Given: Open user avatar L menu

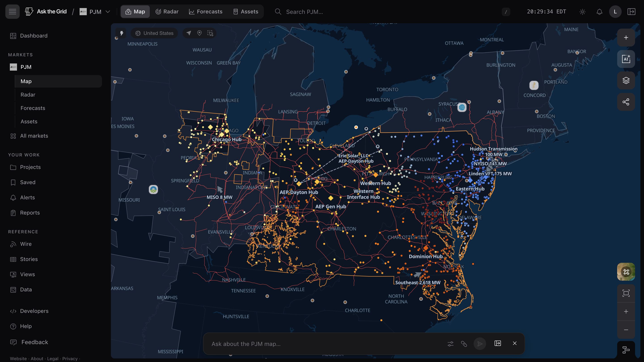Looking at the screenshot, I should tap(615, 12).
